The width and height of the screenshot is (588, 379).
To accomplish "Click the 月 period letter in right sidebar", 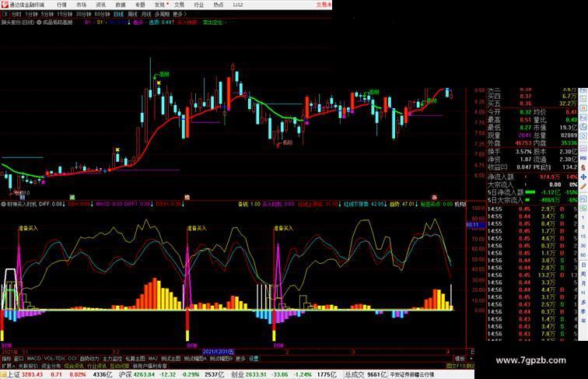I will click(x=583, y=284).
